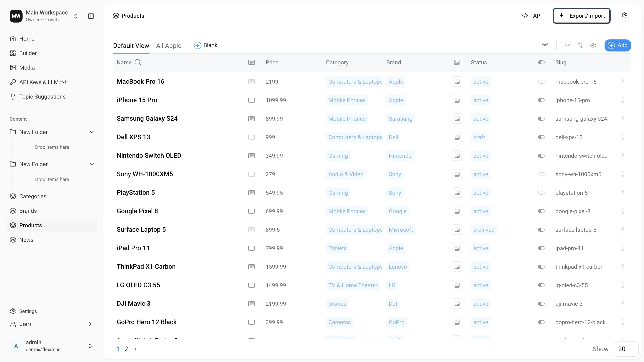Toggle the switch for MacBook Pro 16
This screenshot has width=644, height=362.
[x=541, y=82]
